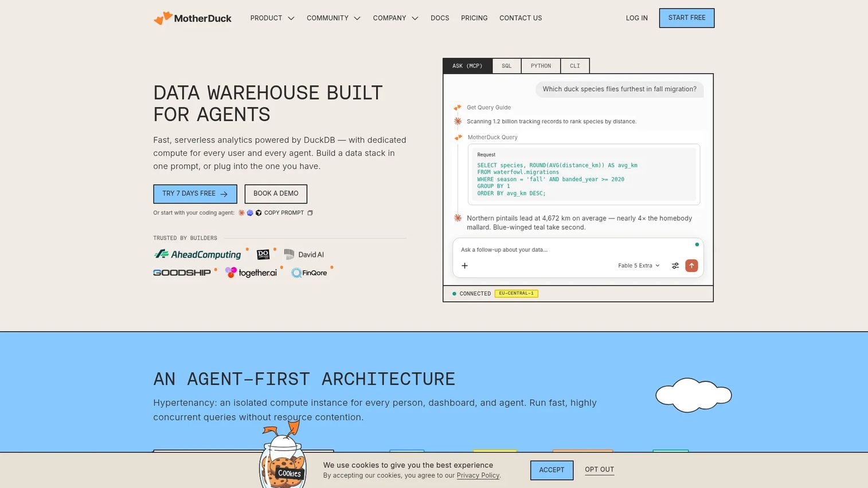868x488 pixels.
Task: Click the plus attachment icon in chat box
Action: pyautogui.click(x=465, y=266)
